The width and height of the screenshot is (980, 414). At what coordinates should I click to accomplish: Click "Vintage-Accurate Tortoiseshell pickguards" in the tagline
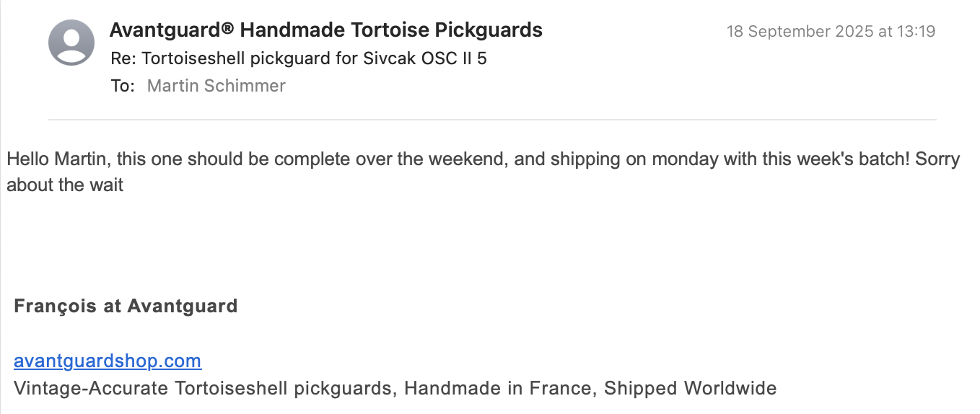[202, 389]
